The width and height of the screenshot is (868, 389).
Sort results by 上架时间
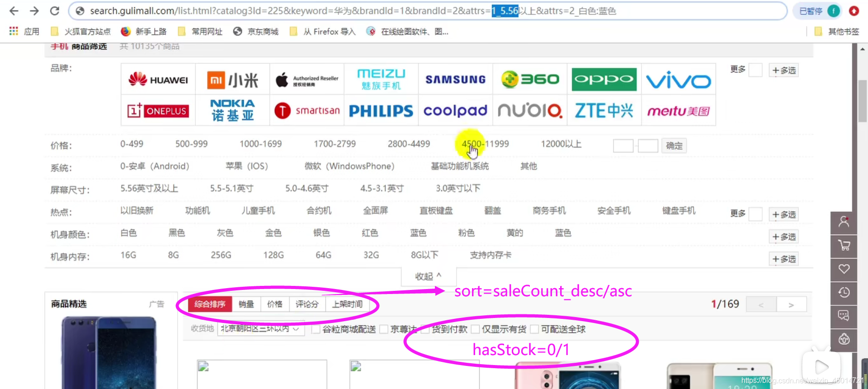(x=347, y=304)
